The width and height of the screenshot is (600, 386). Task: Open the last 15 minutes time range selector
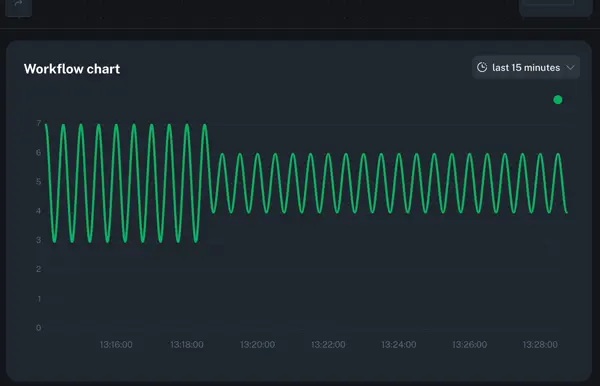[x=526, y=67]
